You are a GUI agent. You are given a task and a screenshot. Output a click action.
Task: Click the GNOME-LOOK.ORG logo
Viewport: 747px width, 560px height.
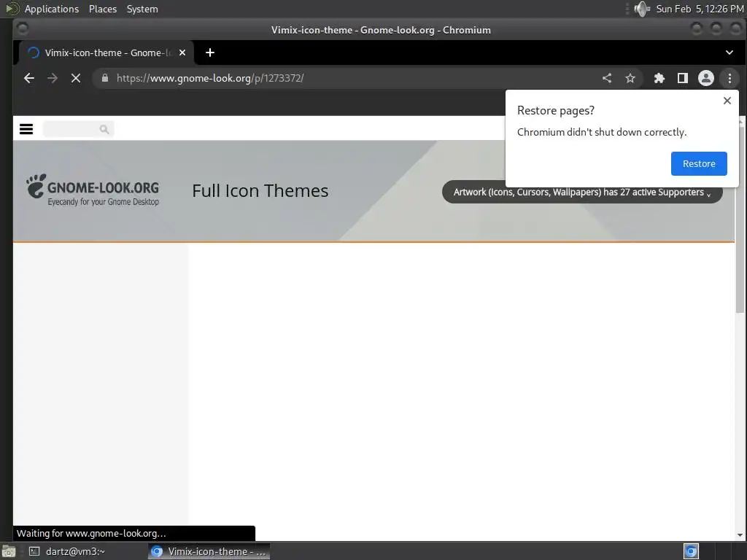tap(93, 190)
